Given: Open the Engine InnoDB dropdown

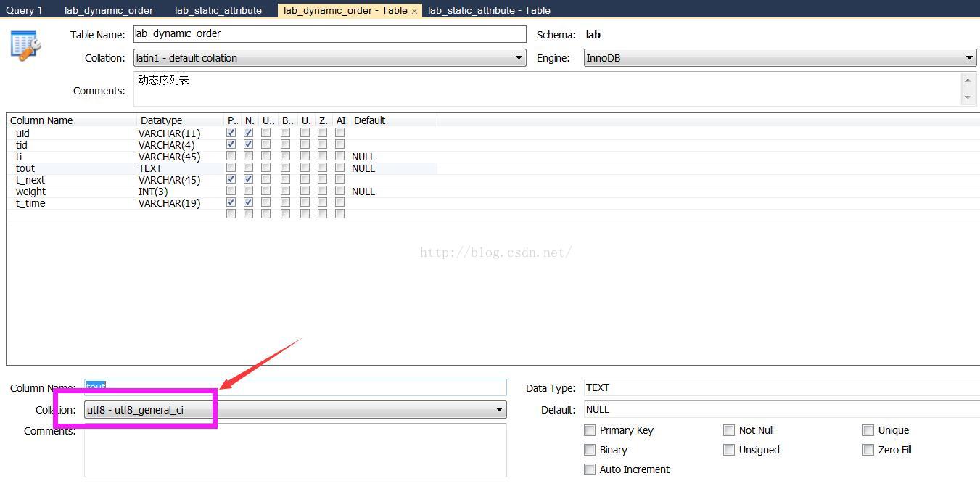Looking at the screenshot, I should [x=781, y=58].
